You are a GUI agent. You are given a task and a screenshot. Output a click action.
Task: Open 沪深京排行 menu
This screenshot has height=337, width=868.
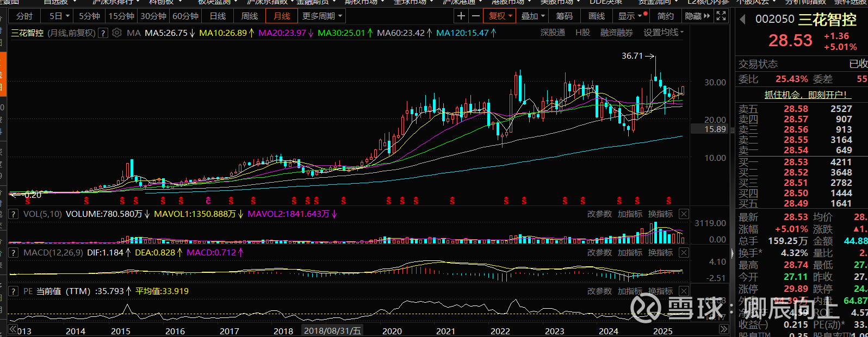[x=116, y=2]
